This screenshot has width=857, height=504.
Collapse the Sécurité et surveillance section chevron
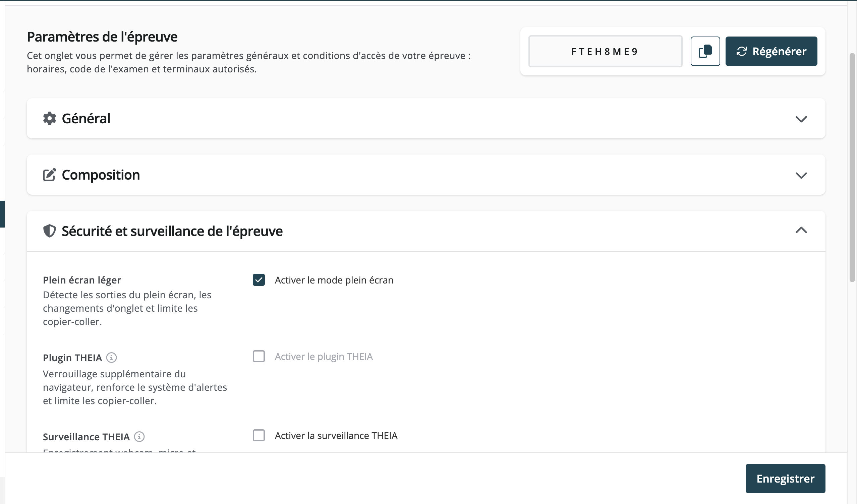coord(801,230)
